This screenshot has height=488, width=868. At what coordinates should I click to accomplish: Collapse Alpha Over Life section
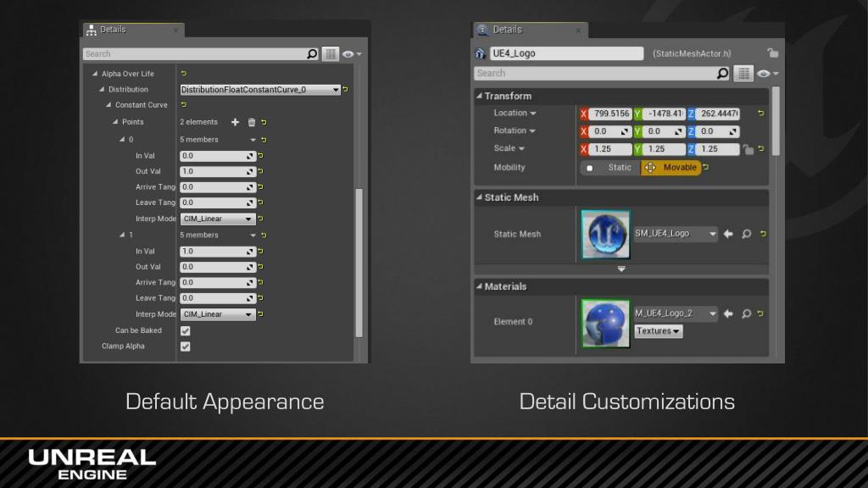[95, 74]
